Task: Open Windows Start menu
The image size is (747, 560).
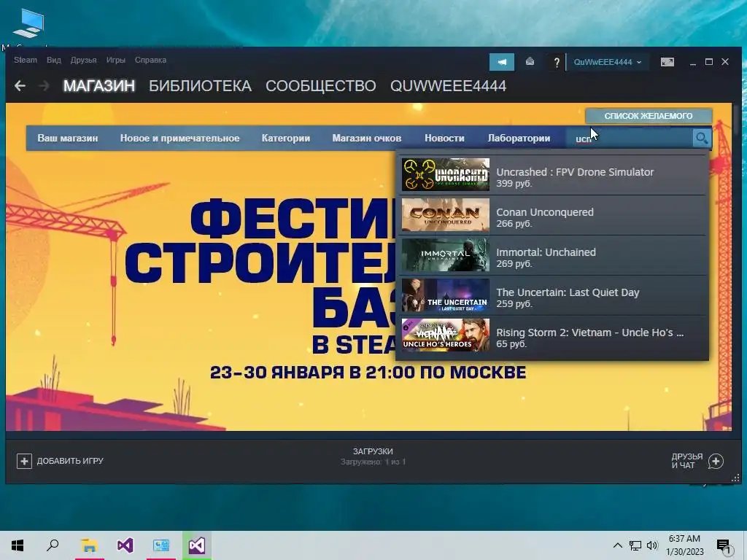Action: pos(18,545)
